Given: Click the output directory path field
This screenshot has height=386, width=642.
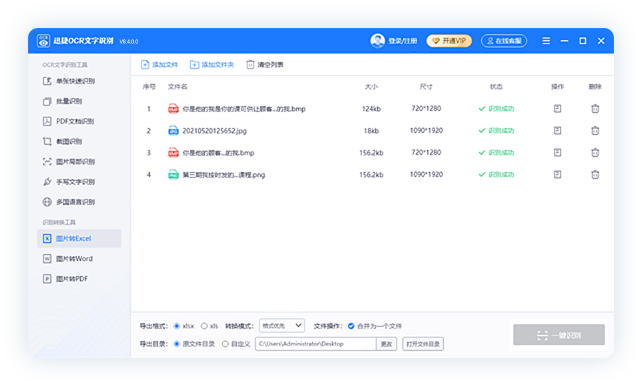Looking at the screenshot, I should [316, 344].
